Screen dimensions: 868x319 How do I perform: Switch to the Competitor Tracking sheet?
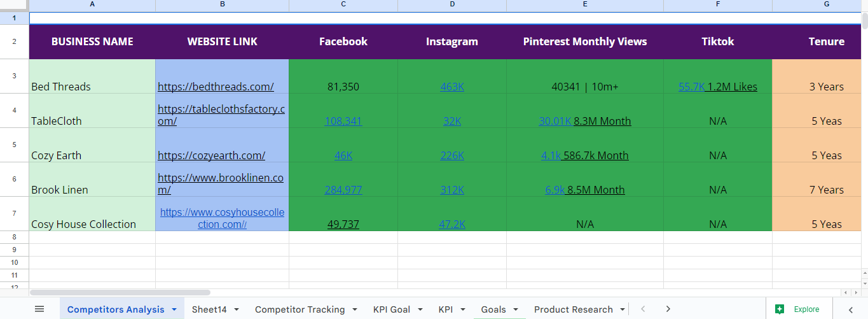[300, 309]
